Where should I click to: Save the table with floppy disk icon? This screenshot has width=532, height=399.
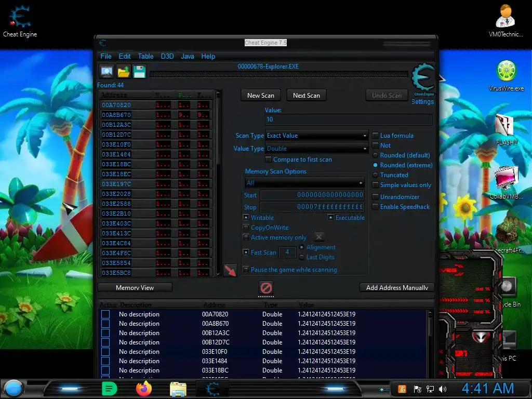pyautogui.click(x=139, y=72)
